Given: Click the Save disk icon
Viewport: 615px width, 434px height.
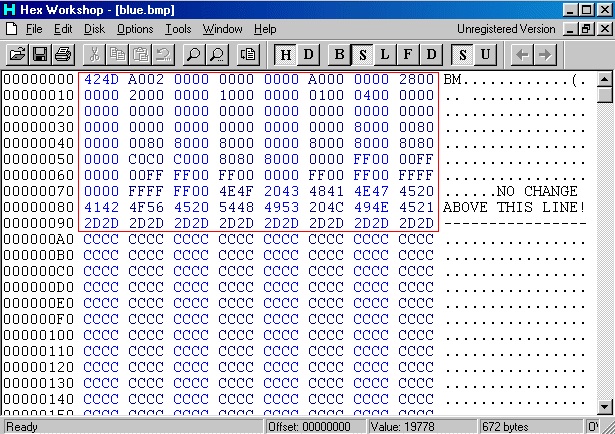Looking at the screenshot, I should (x=40, y=54).
